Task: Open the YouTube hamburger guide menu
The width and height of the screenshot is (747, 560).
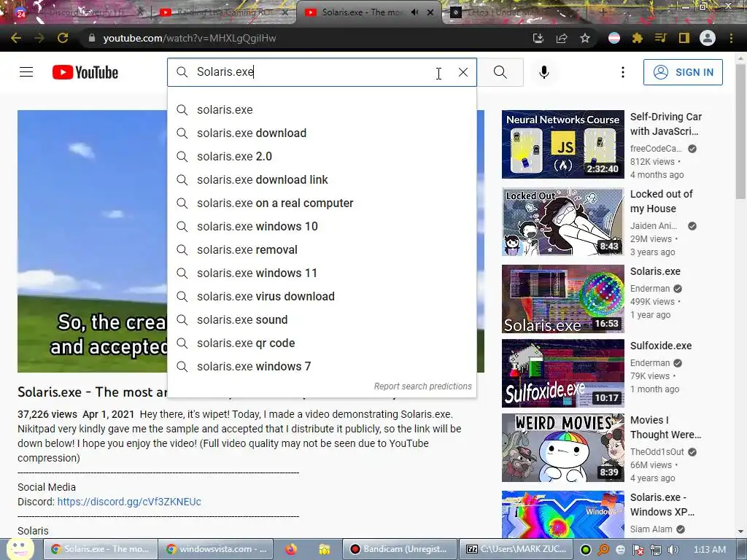Action: pyautogui.click(x=26, y=72)
